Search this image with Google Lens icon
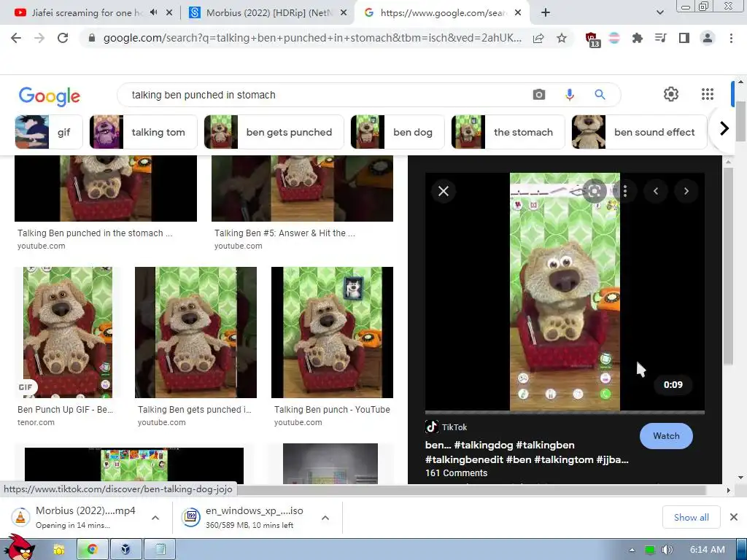Screen dimensions: 747x560 pos(594,192)
